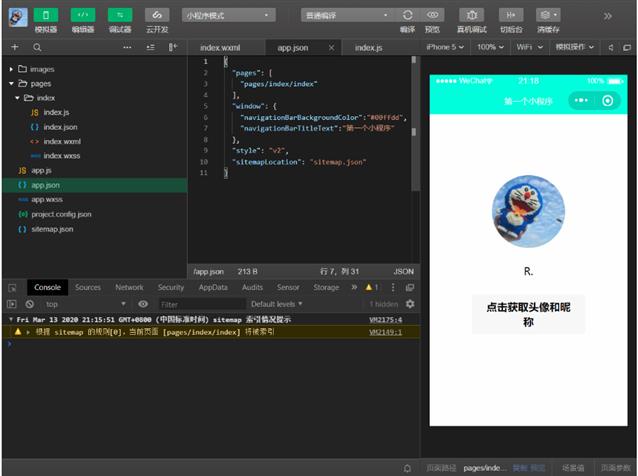Switch to the Audits tab

pyautogui.click(x=252, y=287)
